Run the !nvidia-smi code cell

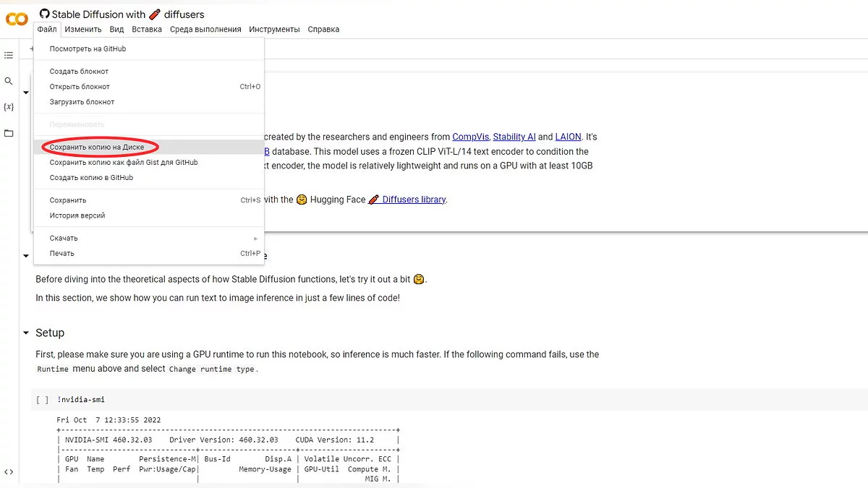click(x=42, y=400)
